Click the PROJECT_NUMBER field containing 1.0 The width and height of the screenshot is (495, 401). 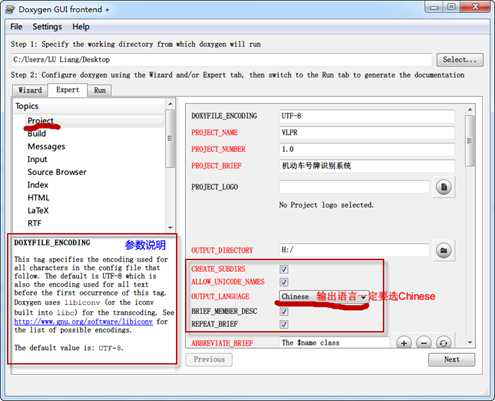(367, 149)
